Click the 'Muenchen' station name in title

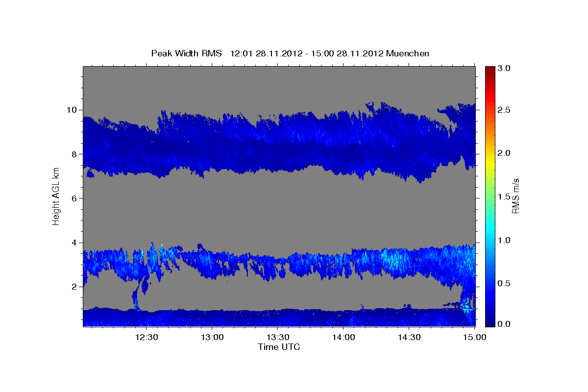(408, 53)
